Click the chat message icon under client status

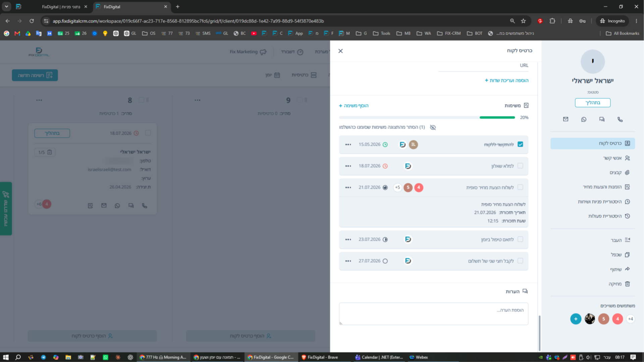point(602,119)
